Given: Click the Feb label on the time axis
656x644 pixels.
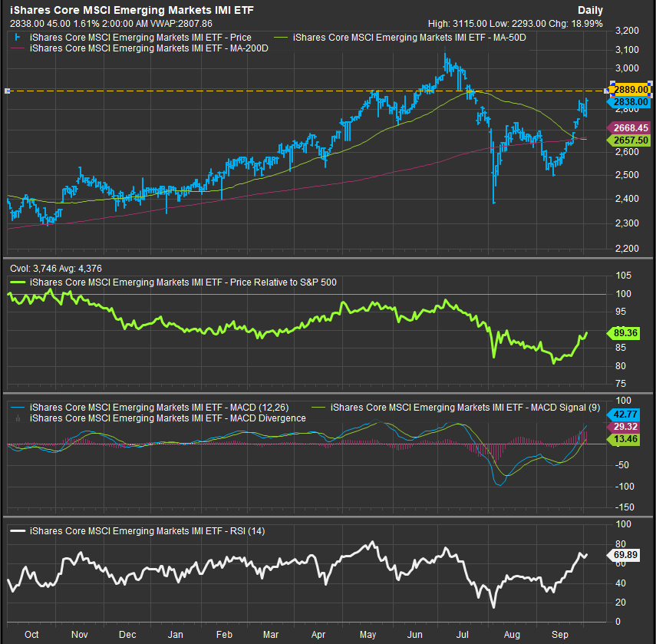Looking at the screenshot, I should pos(224,634).
